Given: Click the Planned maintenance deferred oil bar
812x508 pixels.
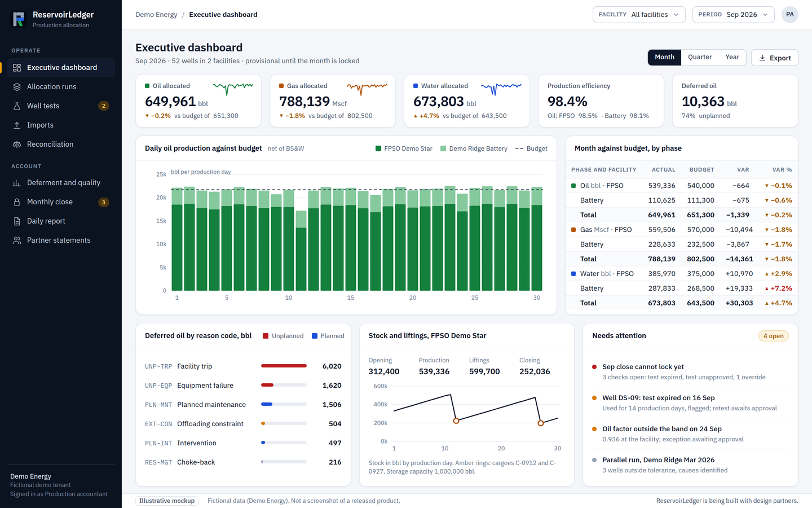Looking at the screenshot, I should coord(267,404).
